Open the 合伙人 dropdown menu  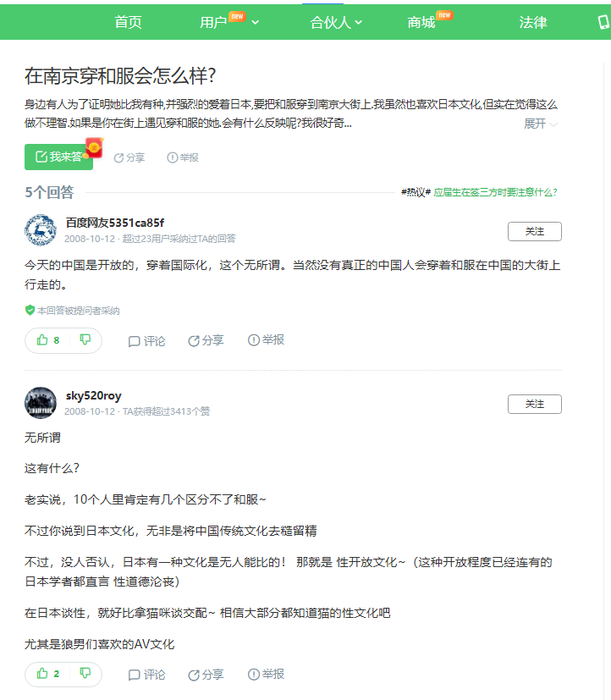point(336,22)
